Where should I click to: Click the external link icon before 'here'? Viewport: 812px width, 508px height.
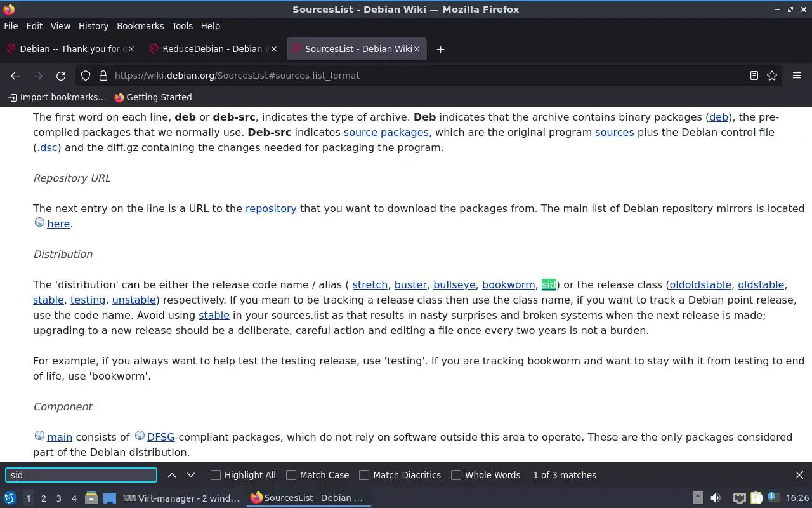pyautogui.click(x=39, y=223)
